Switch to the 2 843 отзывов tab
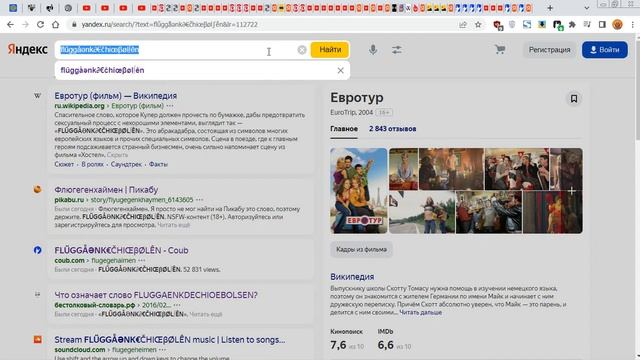The height and width of the screenshot is (360, 640). point(392,129)
